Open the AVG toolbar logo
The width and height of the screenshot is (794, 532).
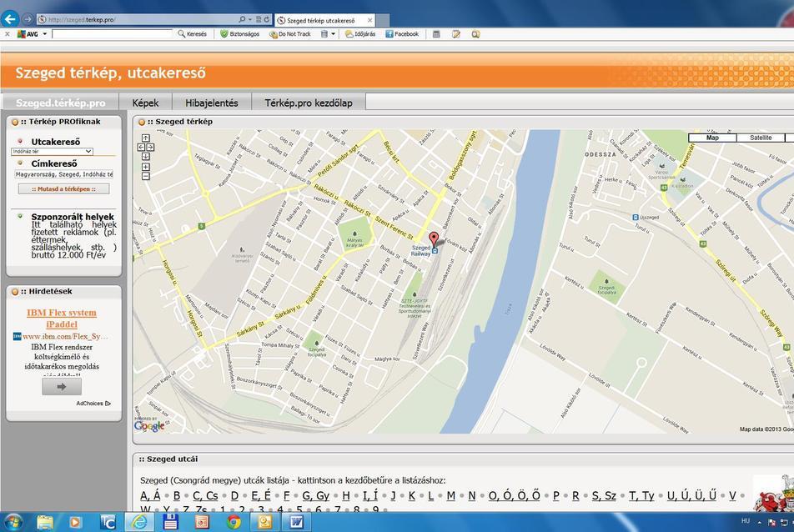pyautogui.click(x=28, y=34)
